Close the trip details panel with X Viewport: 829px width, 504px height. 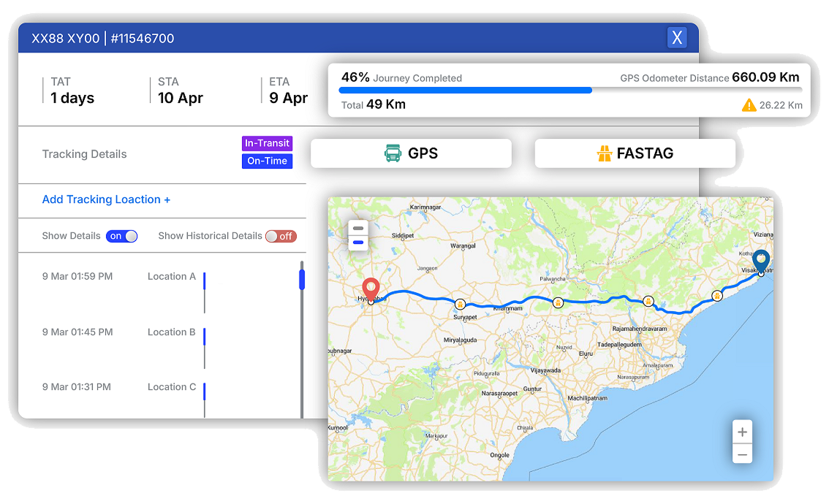(677, 38)
